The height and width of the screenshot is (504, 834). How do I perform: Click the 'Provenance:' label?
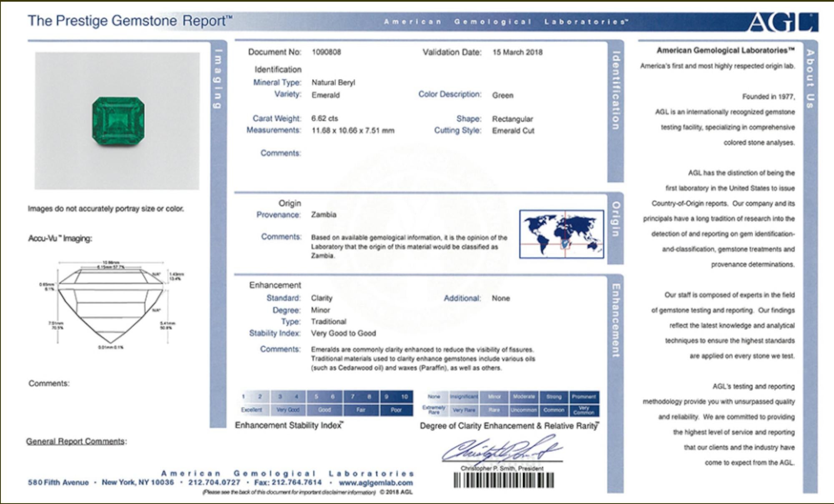[278, 215]
